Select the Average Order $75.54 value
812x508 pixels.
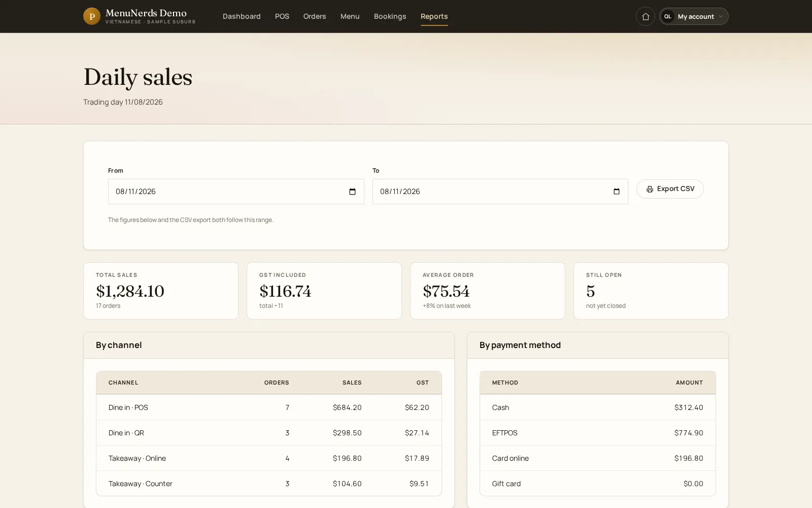(x=446, y=291)
